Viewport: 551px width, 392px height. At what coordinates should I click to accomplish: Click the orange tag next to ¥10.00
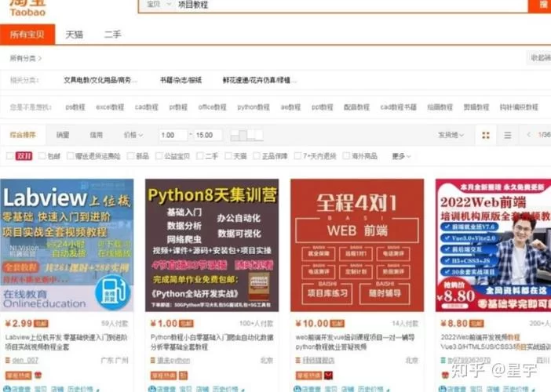click(338, 323)
